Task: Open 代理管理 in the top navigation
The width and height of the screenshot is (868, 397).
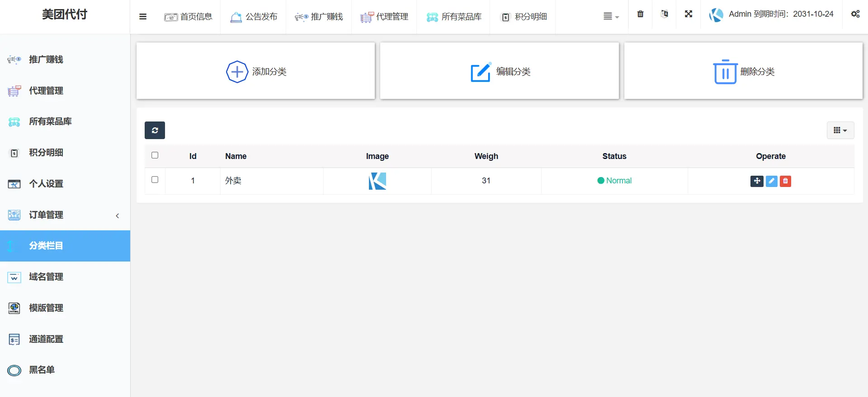Action: pos(384,17)
